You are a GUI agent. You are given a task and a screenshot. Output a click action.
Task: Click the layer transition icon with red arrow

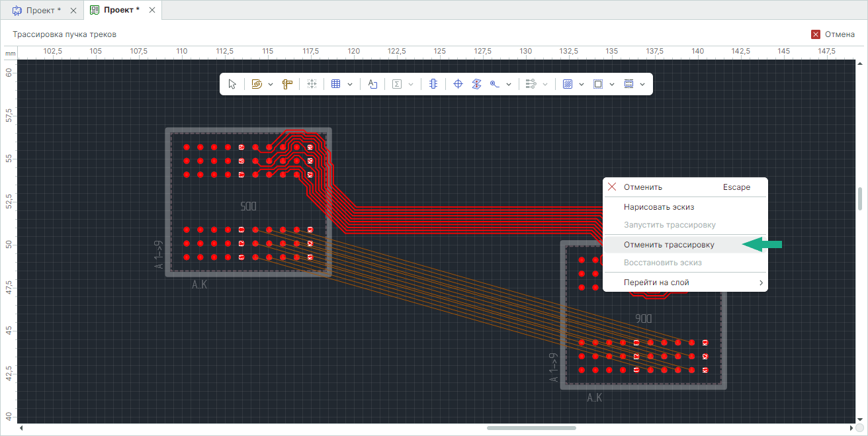476,84
